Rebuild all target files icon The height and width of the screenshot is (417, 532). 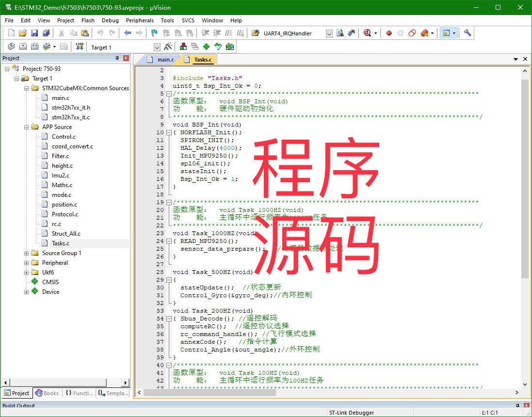(x=34, y=47)
